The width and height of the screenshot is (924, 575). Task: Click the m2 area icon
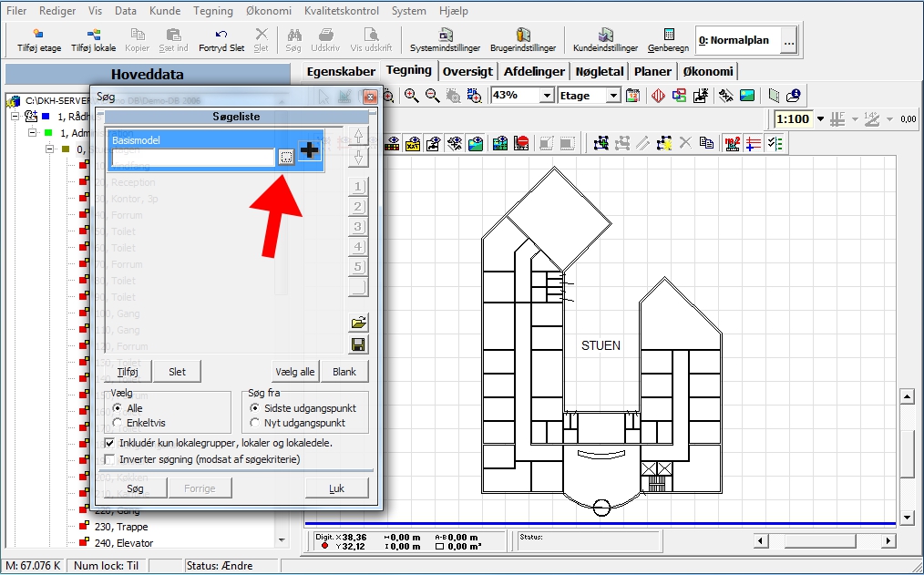coord(733,143)
